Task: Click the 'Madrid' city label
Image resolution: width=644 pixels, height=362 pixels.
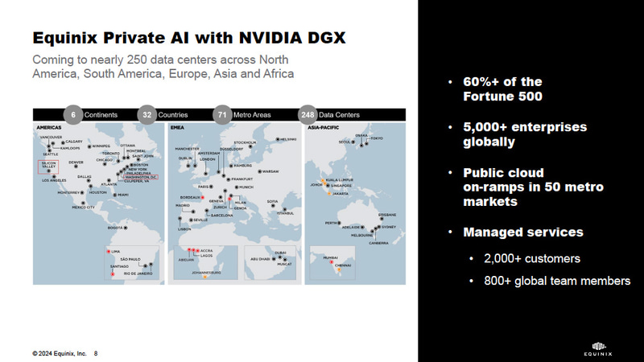Action: (x=183, y=205)
